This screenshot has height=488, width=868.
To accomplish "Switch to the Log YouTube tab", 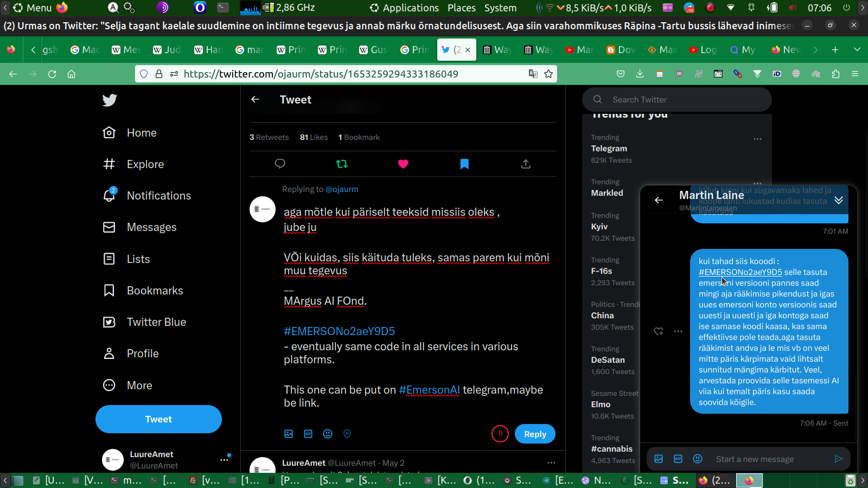I will [x=703, y=50].
